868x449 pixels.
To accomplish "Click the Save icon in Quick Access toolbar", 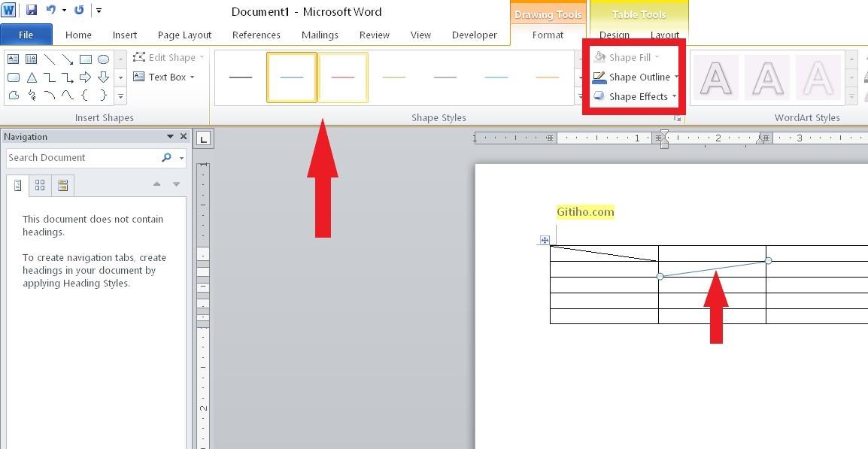I will click(x=32, y=10).
